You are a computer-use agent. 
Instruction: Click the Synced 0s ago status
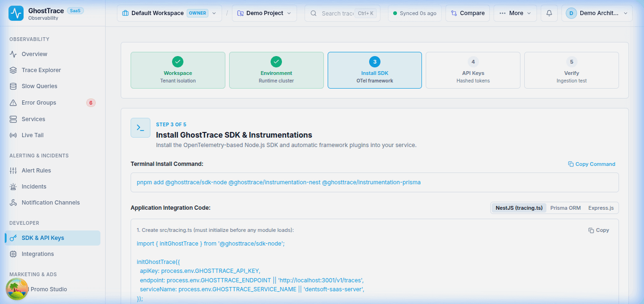tap(414, 13)
